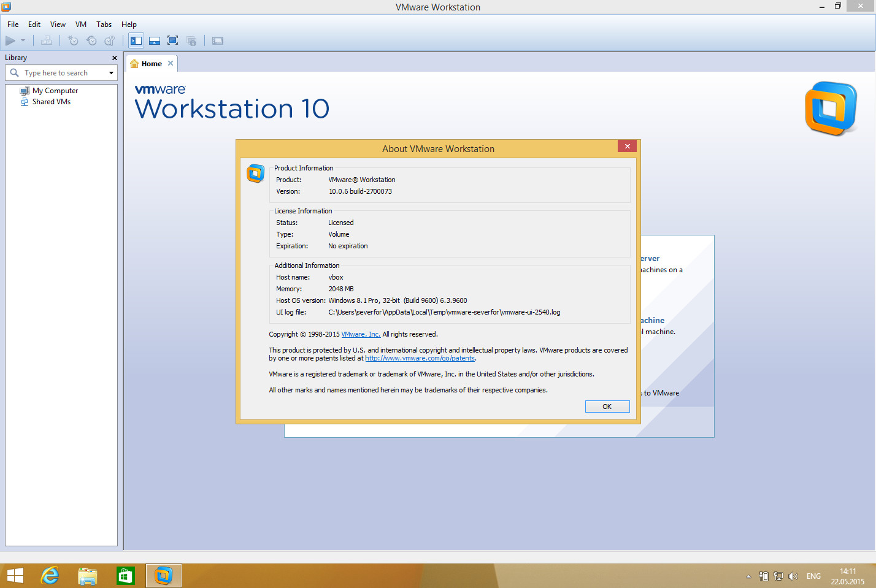Open the Help menu

click(129, 25)
